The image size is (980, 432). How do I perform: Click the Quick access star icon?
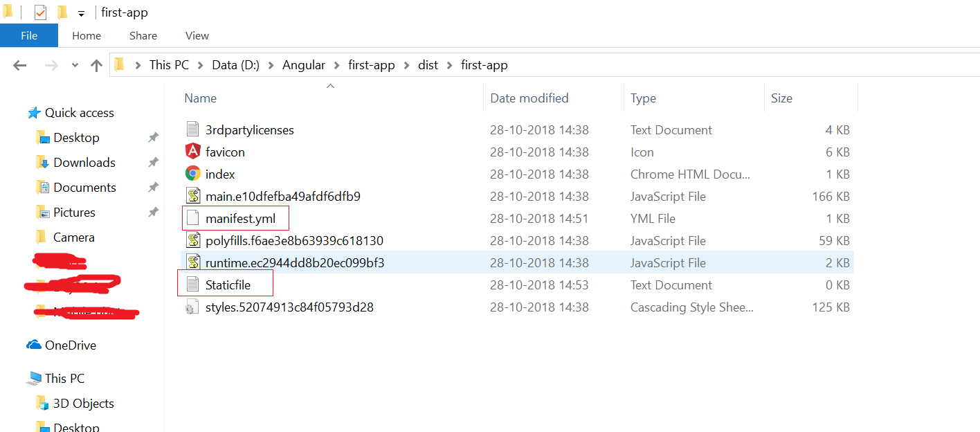point(34,113)
